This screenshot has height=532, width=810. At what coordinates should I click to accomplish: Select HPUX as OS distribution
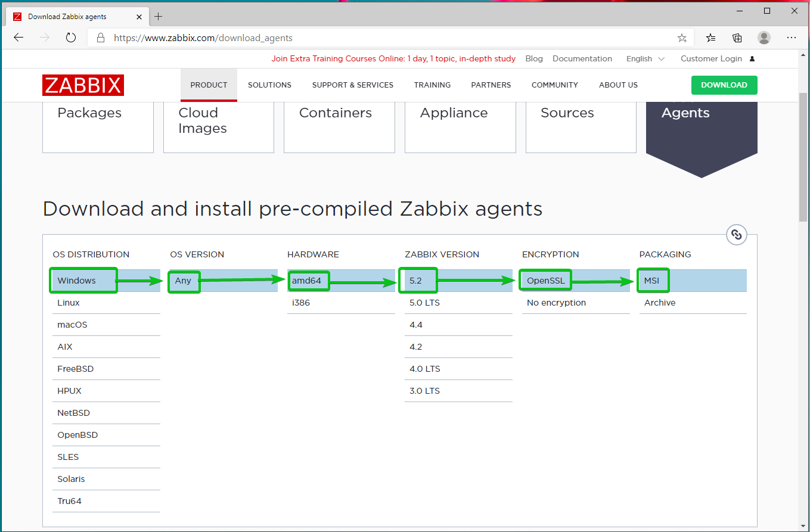[106, 391]
